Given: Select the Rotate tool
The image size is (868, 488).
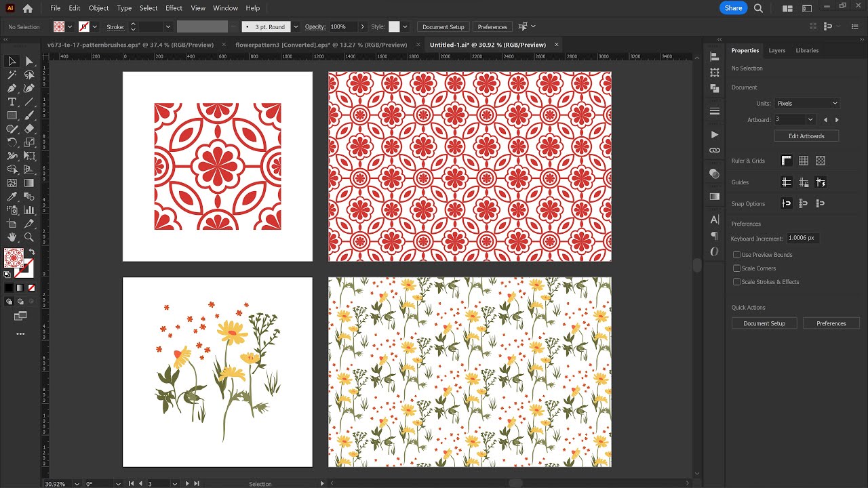Looking at the screenshot, I should coord(12,142).
